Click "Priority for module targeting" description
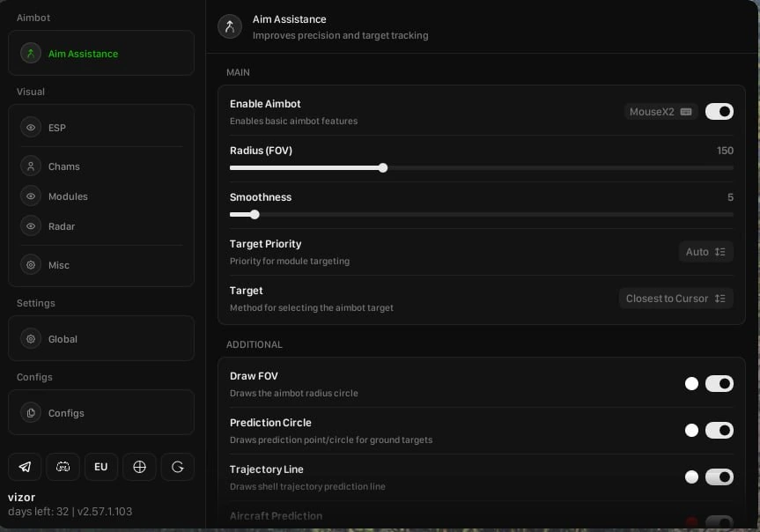 (290, 261)
